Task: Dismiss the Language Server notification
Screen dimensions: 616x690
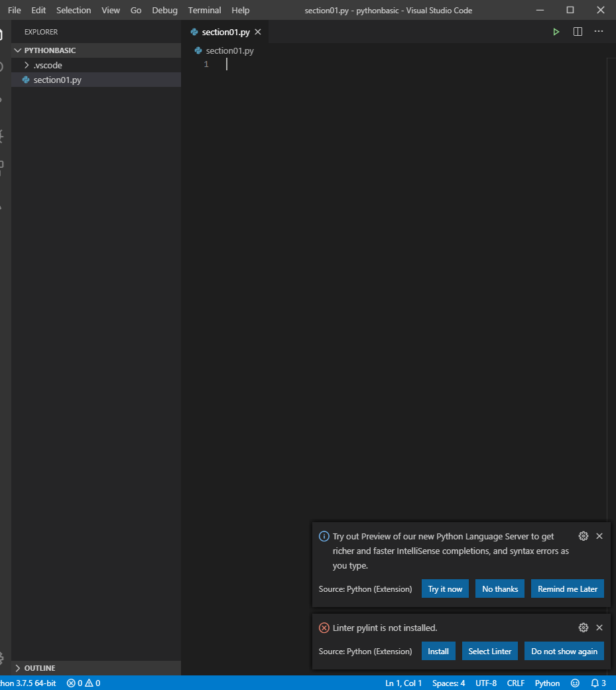Action: coord(599,536)
